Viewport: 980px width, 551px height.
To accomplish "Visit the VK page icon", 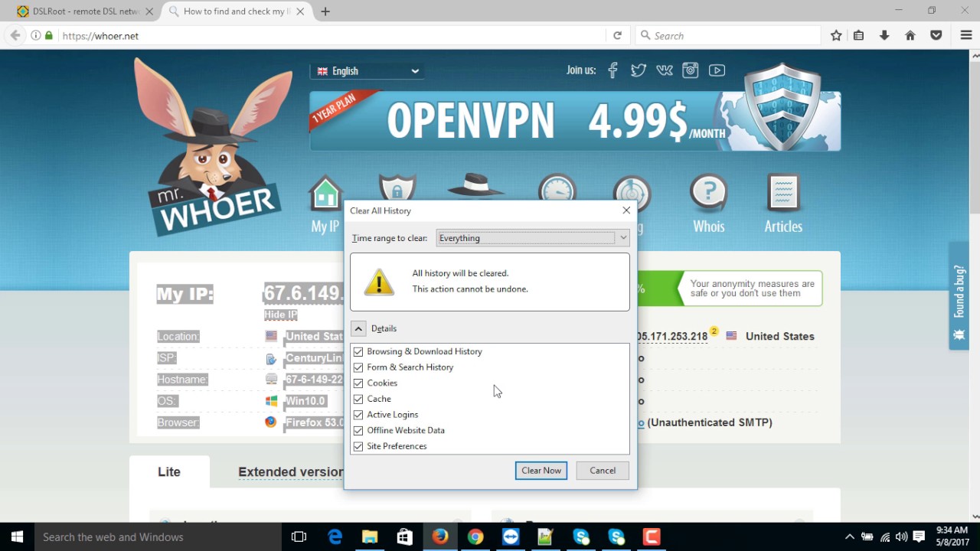I will click(x=665, y=70).
